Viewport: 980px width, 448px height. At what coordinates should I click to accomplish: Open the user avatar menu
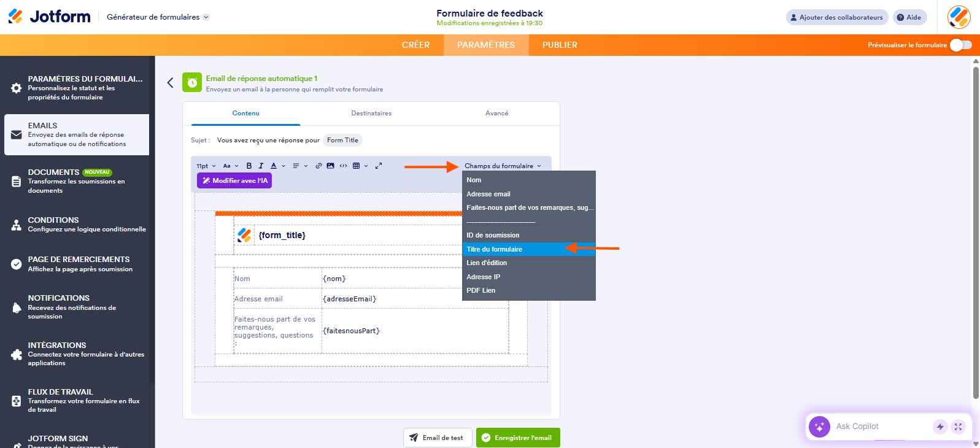click(959, 17)
